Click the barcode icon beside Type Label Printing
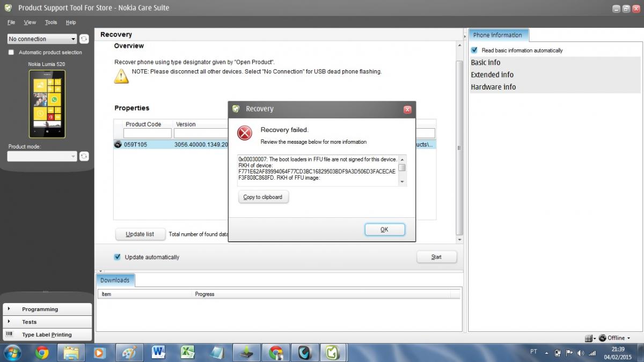The image size is (644, 362). point(9,334)
